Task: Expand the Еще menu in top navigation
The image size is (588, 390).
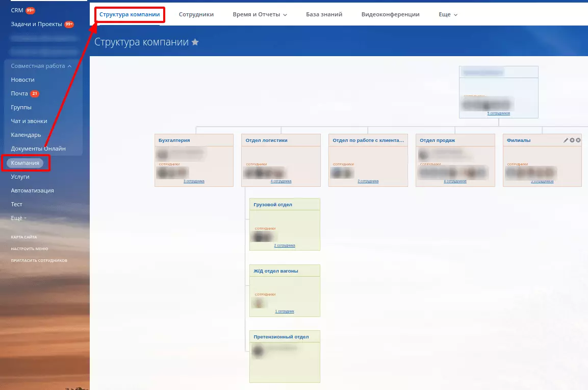Action: 448,14
